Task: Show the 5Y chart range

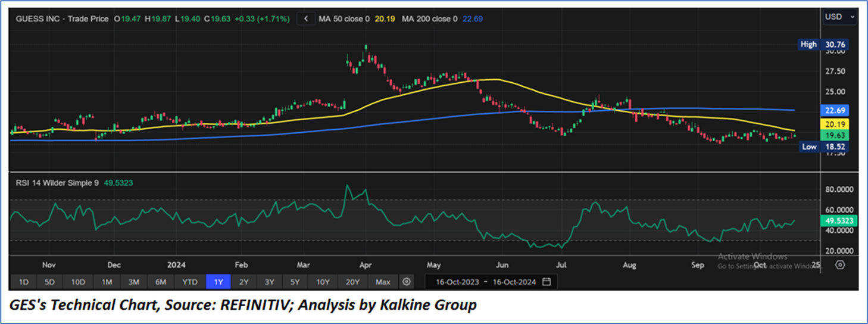Action: [296, 282]
